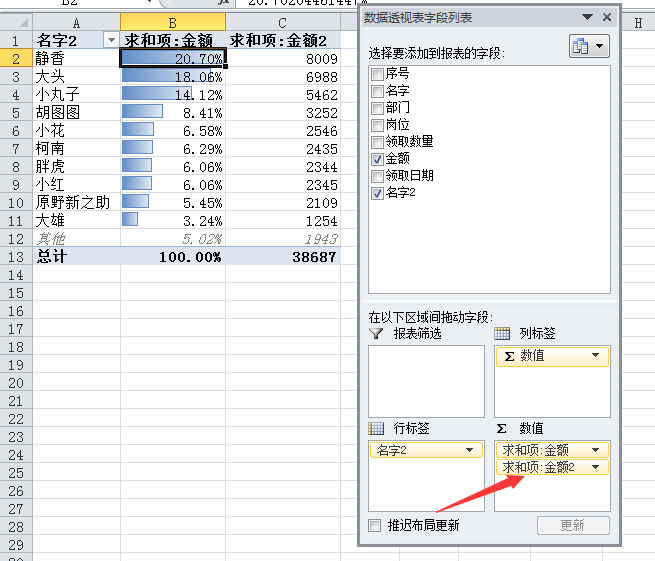Viewport: 655px width, 561px height.
Task: Select column A header
Action: pyautogui.click(x=76, y=23)
